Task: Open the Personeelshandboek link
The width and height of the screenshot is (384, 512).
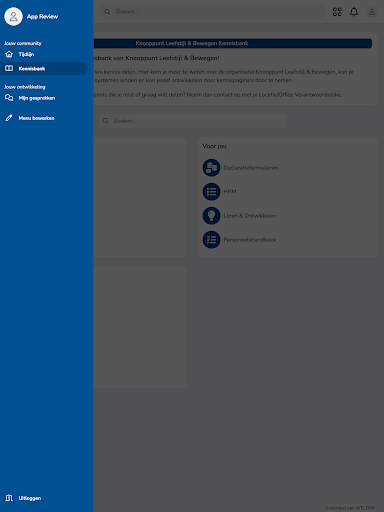Action: click(x=250, y=240)
